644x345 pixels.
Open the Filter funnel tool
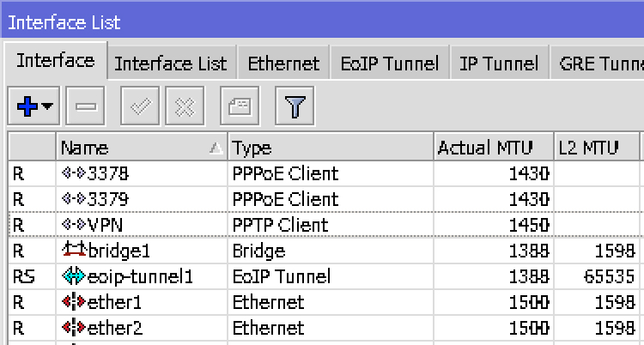click(295, 107)
